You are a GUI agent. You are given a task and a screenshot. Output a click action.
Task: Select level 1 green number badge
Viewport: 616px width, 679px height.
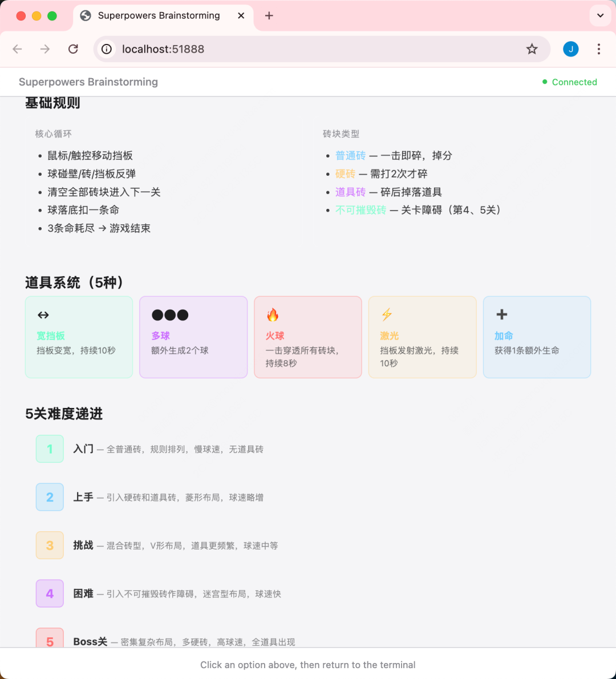click(50, 449)
